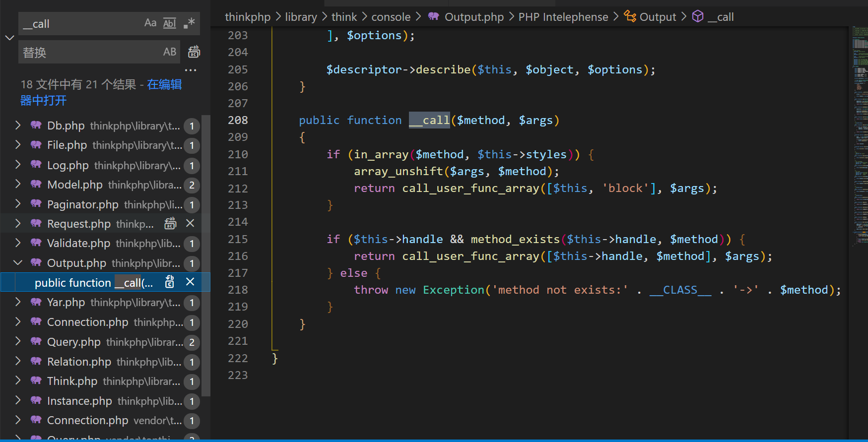Collapse the replace field toggle chevron
The image size is (868, 442).
tap(9, 38)
